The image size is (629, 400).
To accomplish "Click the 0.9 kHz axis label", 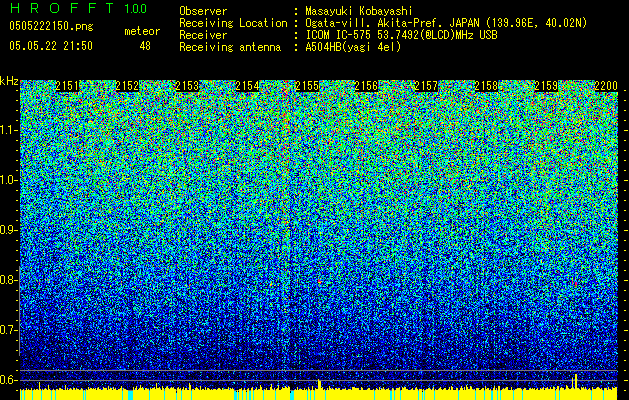I will [8, 230].
